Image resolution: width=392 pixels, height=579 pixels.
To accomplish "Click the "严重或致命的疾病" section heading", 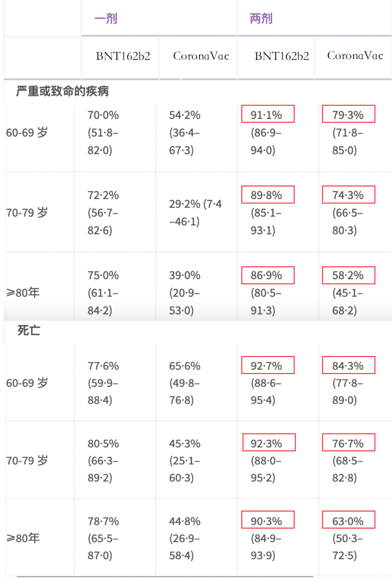I will [x=63, y=91].
